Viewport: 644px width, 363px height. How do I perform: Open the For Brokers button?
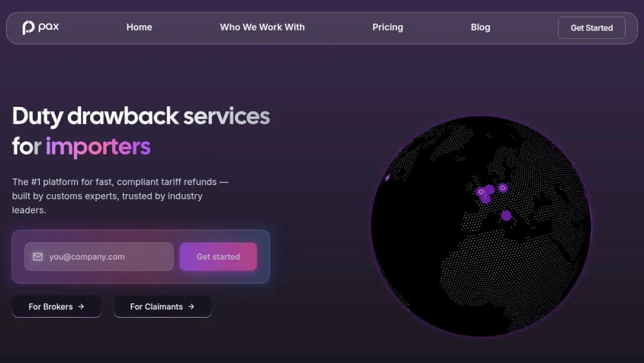(x=57, y=307)
